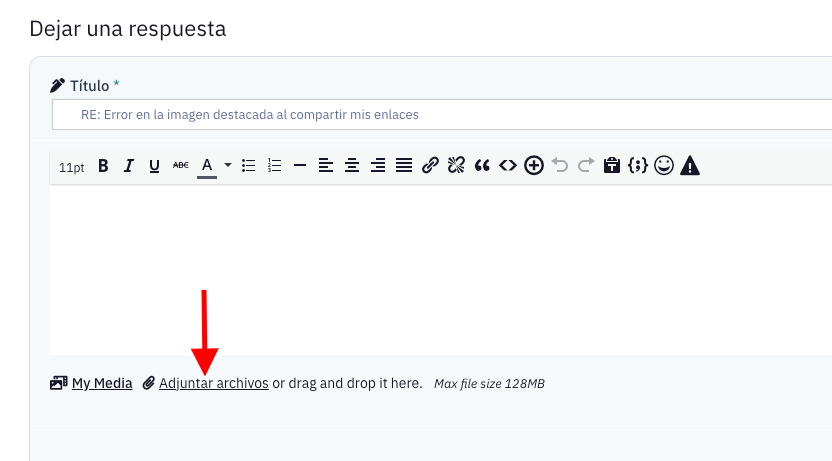
Task: Click the My Media gallery icon
Action: click(58, 383)
